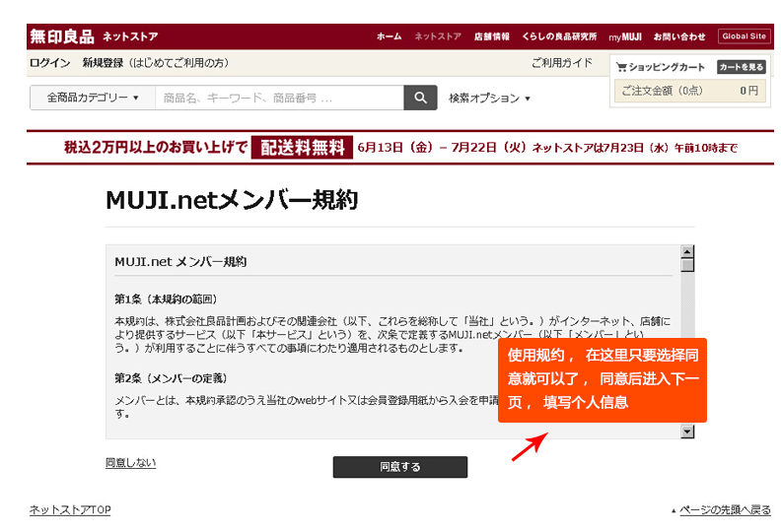781x532 pixels.
Task: Expand the 検索オプション menu
Action: pos(489,99)
